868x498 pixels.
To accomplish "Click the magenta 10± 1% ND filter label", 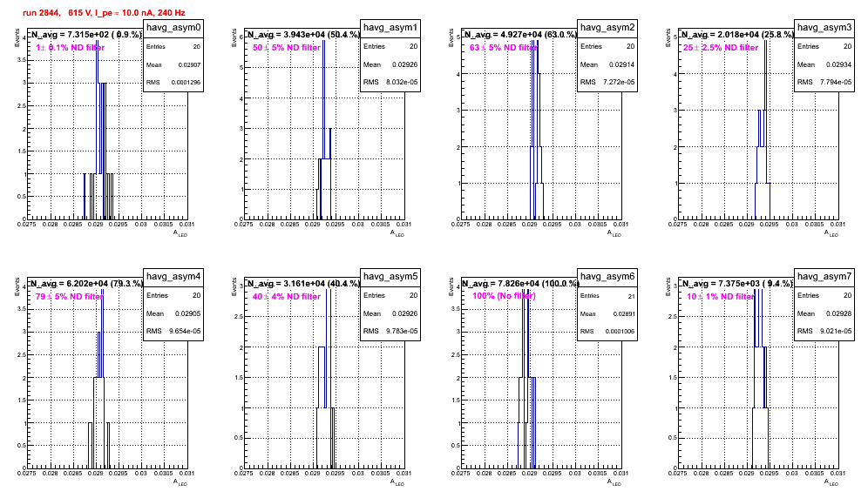I will tap(721, 297).
